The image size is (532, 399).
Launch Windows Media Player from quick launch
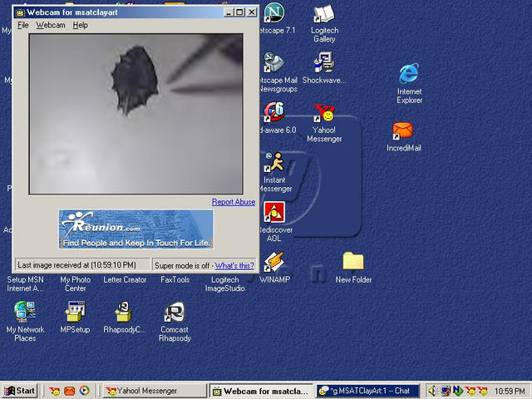(85, 392)
